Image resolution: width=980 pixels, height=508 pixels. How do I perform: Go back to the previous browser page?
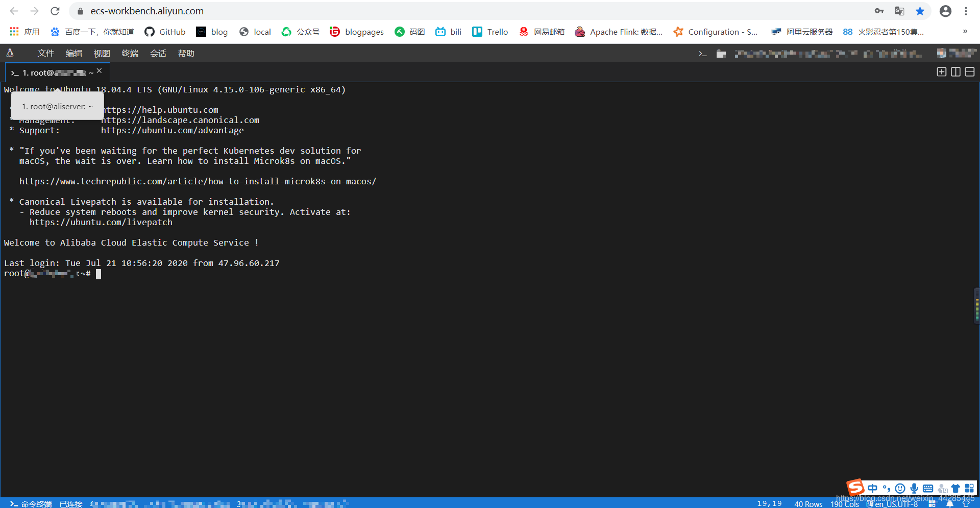click(x=14, y=11)
